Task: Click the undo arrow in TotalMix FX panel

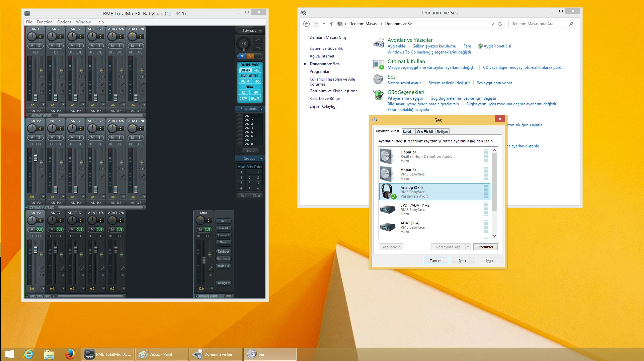Action: (258, 40)
